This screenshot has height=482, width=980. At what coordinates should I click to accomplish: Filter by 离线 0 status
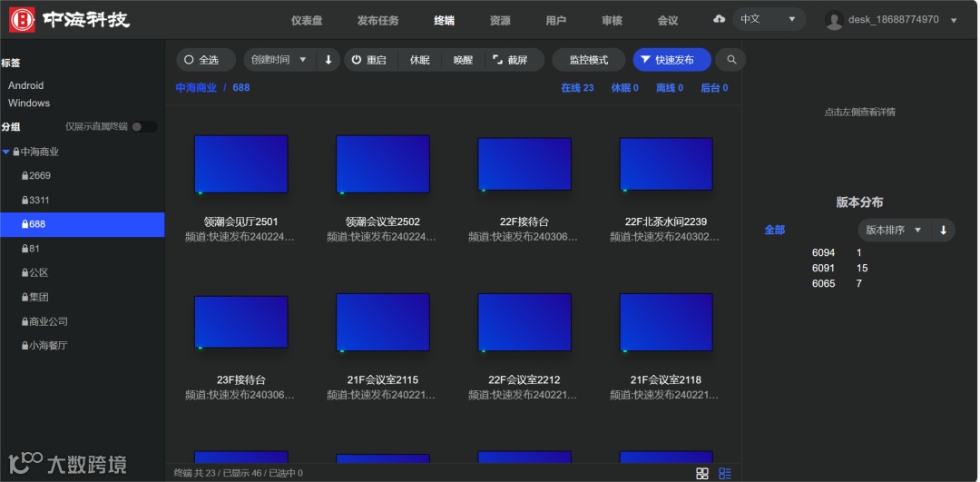(670, 88)
